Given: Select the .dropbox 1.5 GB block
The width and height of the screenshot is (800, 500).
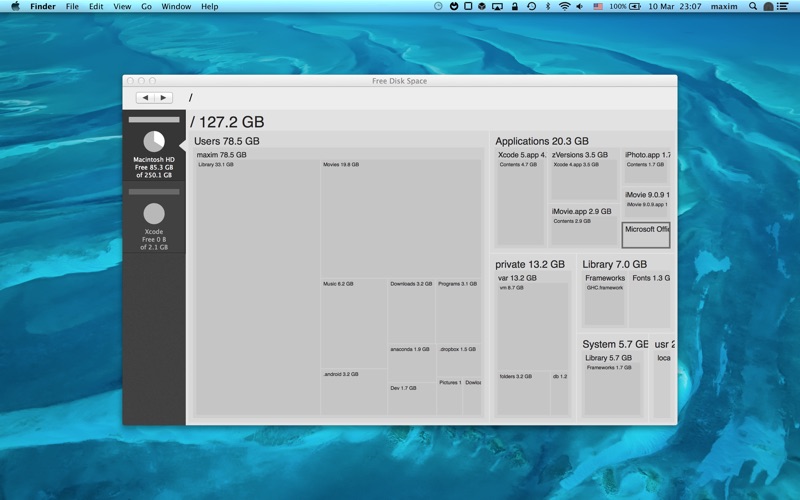Looking at the screenshot, I should tap(459, 361).
